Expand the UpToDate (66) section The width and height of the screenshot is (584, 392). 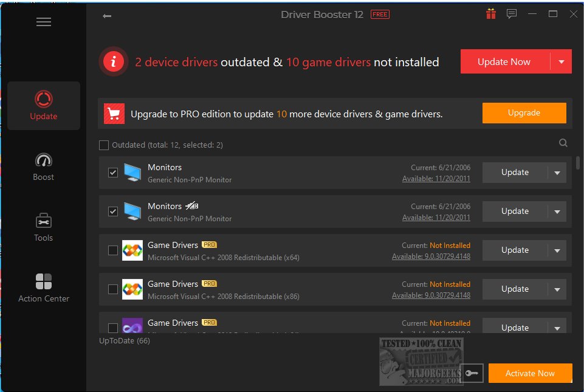pos(125,340)
